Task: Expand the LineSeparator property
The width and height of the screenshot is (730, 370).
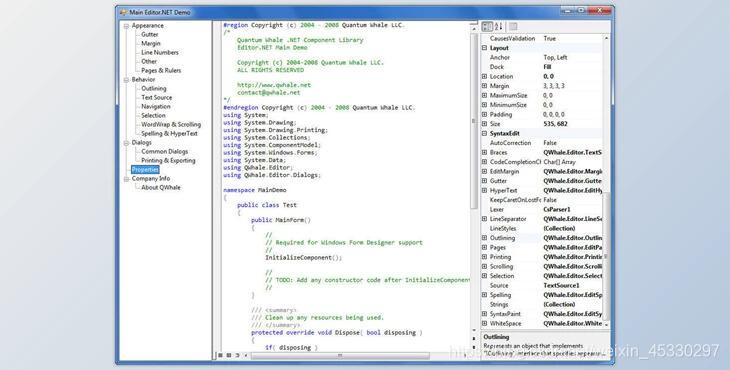Action: [484, 219]
